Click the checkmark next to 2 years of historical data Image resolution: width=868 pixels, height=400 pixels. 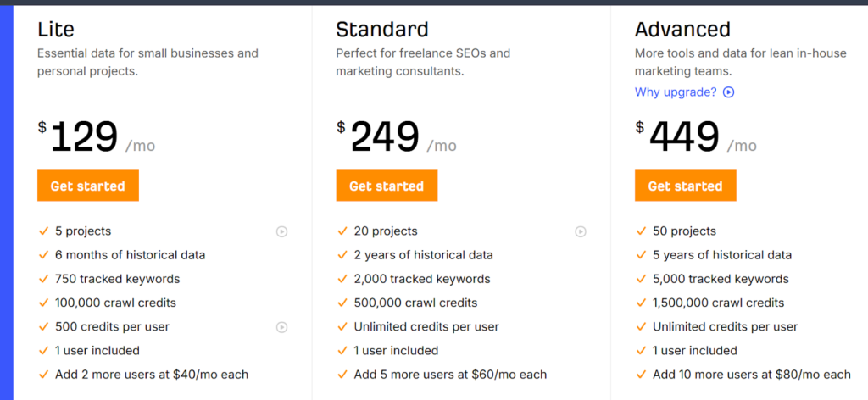coord(342,255)
